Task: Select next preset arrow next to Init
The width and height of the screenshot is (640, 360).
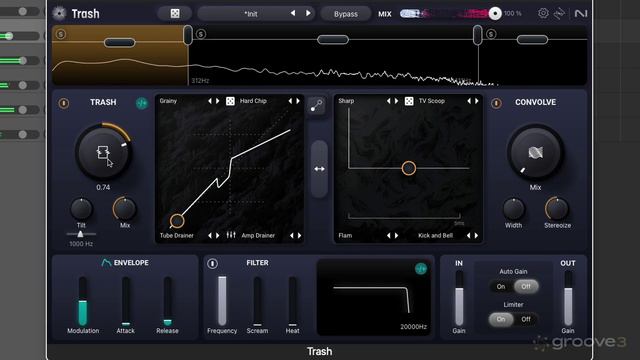Action: [308, 13]
